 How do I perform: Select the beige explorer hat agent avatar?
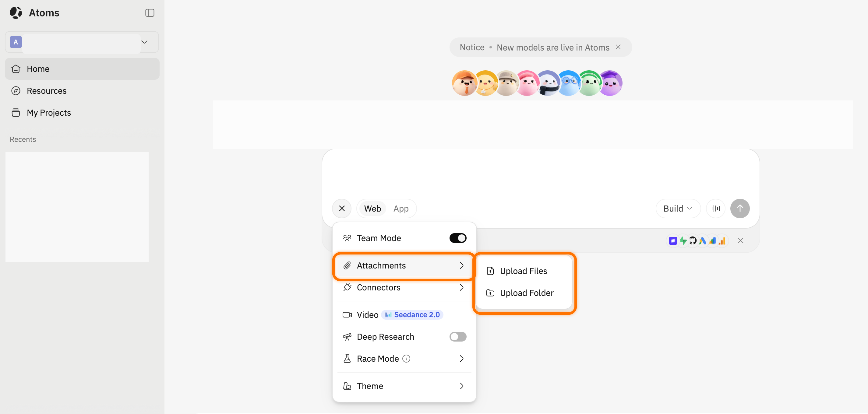506,83
